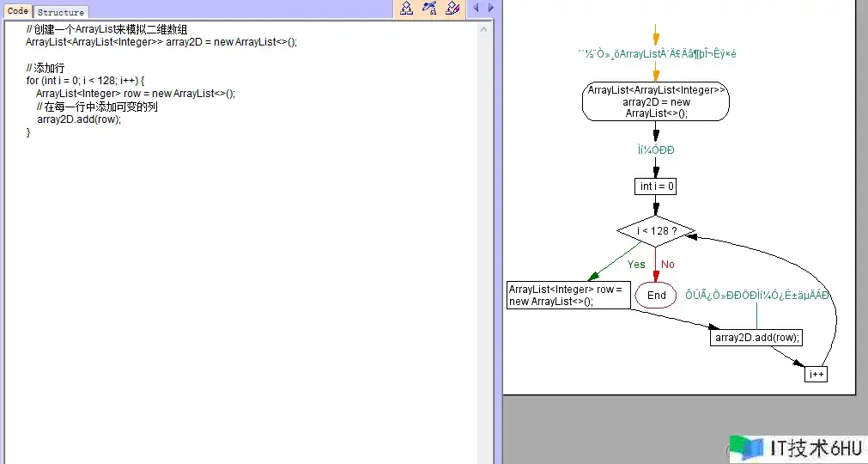Click the left navigation arrow in the toolbar
The height and width of the screenshot is (464, 868).
(x=476, y=9)
